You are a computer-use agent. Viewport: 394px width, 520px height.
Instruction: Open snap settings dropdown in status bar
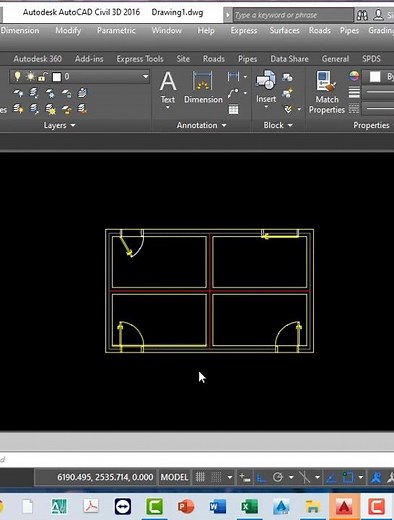[230, 477]
